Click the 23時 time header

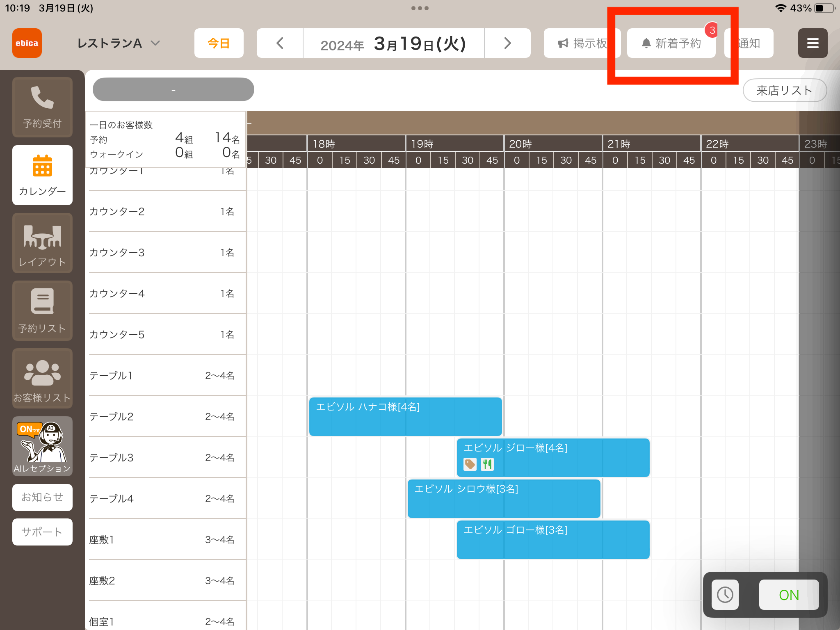(820, 144)
